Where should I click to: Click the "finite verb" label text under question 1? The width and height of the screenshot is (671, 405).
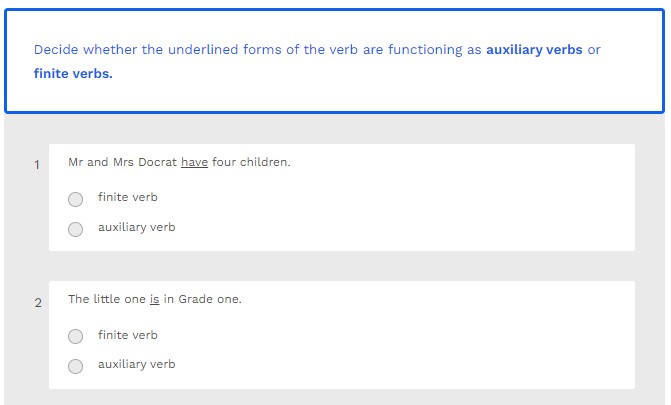tap(127, 197)
